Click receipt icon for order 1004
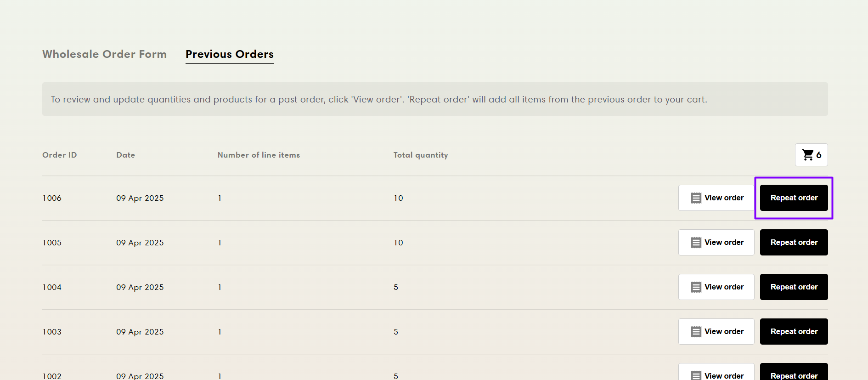868x380 pixels. pos(696,287)
